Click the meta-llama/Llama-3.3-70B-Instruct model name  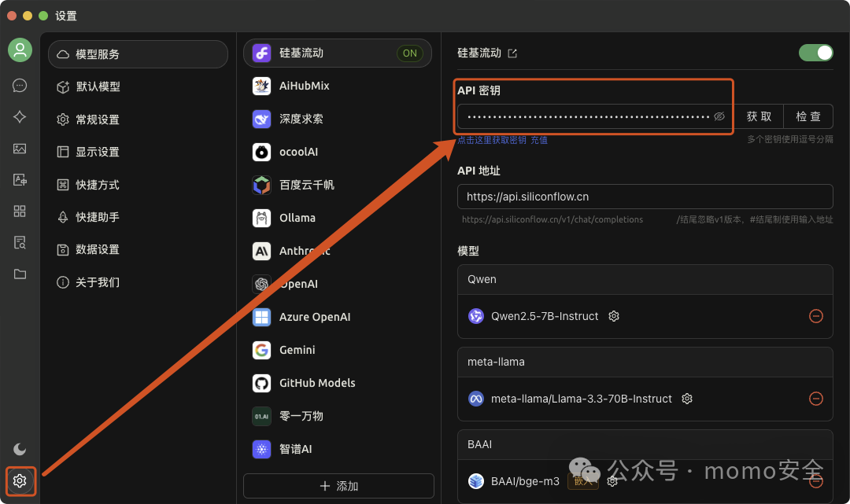click(x=581, y=399)
